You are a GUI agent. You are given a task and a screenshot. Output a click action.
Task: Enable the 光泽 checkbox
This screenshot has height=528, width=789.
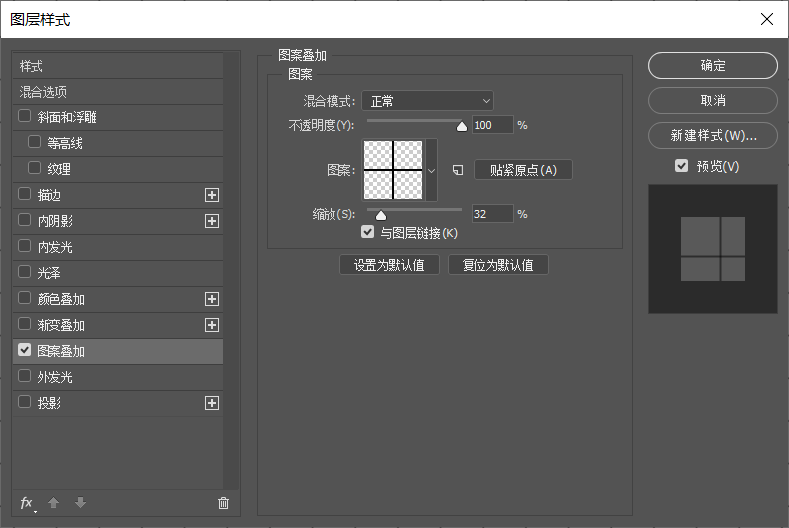click(x=24, y=272)
